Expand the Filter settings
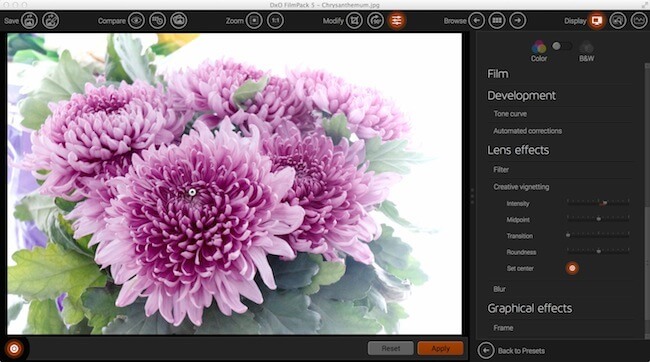 pyautogui.click(x=501, y=170)
